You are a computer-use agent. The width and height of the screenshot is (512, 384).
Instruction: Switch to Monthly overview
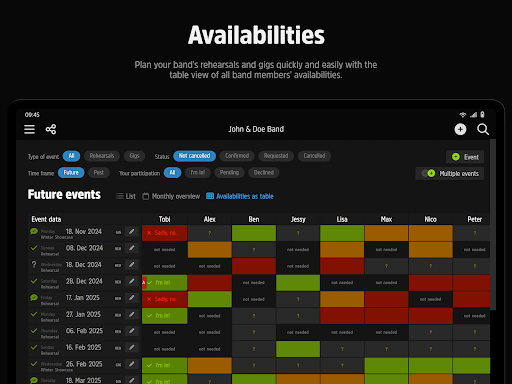(x=171, y=196)
